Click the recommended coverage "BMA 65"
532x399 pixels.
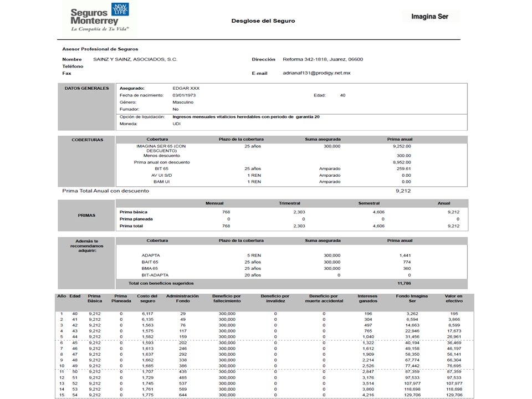[150, 268]
